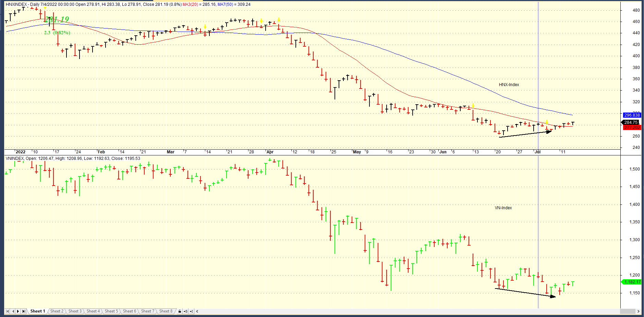This screenshot has height=317, width=644.
Task: Click the left scroll arrow of chart scrollbar
Action: [197, 311]
